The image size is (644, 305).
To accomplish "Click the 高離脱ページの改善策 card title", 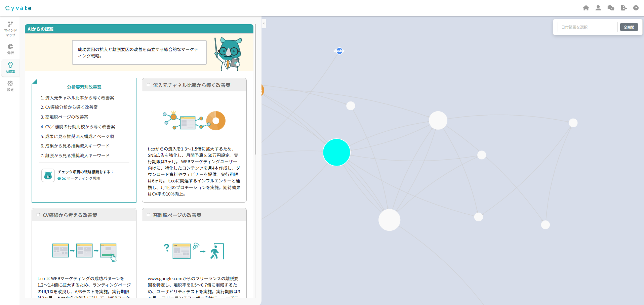I will pyautogui.click(x=177, y=215).
